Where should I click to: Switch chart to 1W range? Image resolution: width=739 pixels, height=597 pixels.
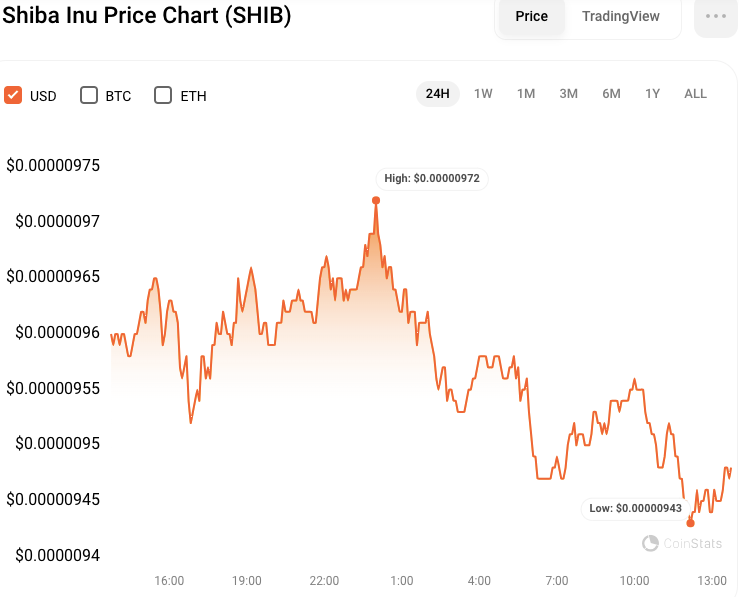(483, 94)
